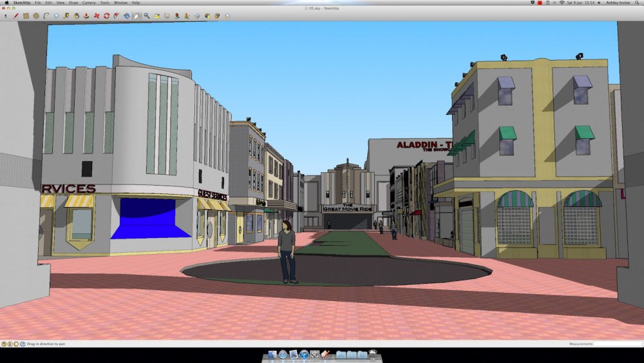This screenshot has height=363, width=644.
Task: Pick the Line pencil tool
Action: (x=15, y=15)
